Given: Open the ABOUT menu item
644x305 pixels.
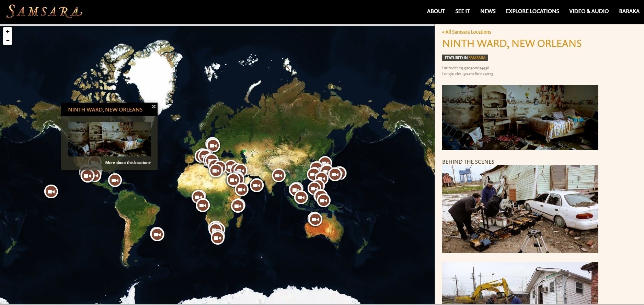Looking at the screenshot, I should coord(436,11).
